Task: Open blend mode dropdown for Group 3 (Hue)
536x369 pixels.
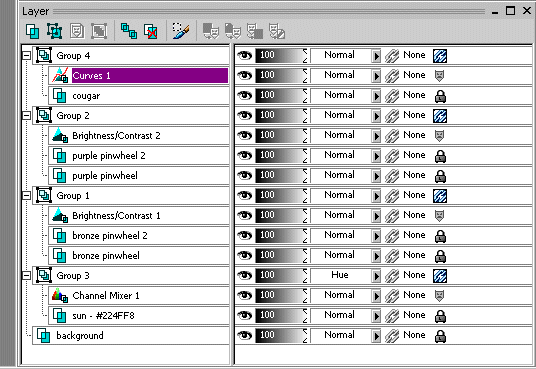Action: tap(376, 276)
